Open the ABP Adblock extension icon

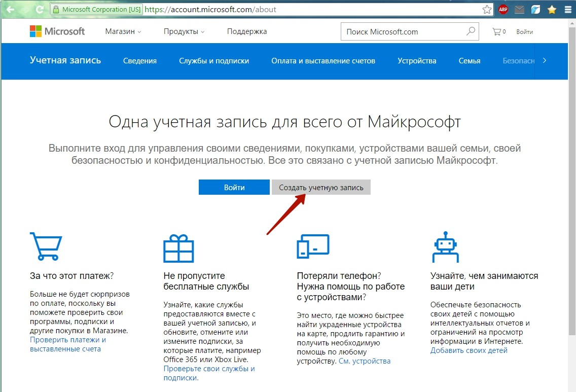tap(503, 10)
